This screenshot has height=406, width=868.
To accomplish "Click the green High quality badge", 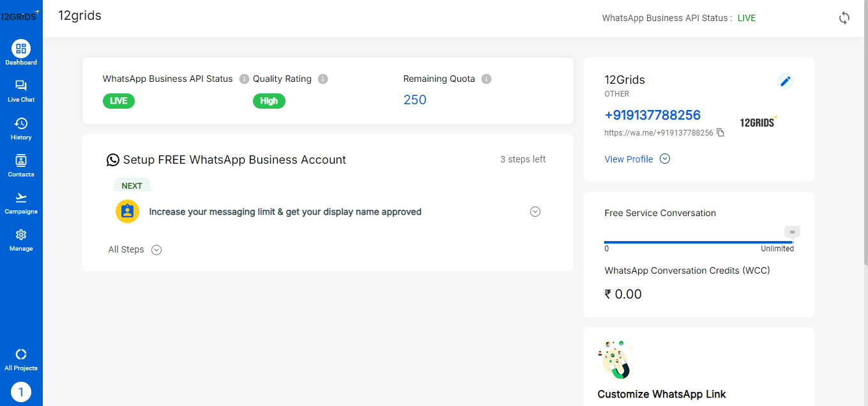I will pyautogui.click(x=269, y=100).
